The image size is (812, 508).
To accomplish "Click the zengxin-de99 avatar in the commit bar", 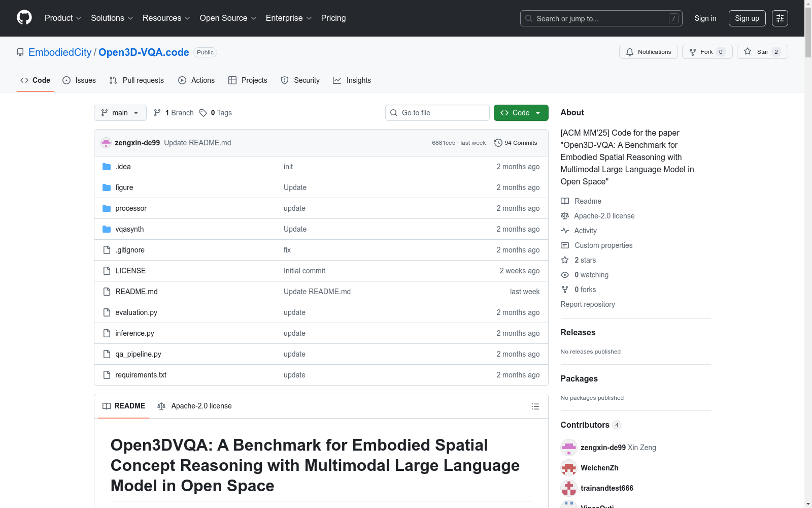I will click(x=106, y=143).
